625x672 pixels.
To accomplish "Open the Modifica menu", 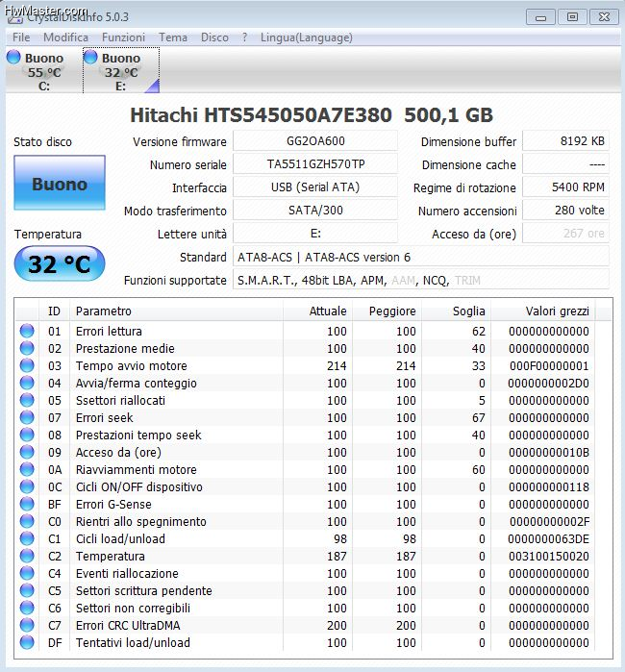I will coord(65,37).
